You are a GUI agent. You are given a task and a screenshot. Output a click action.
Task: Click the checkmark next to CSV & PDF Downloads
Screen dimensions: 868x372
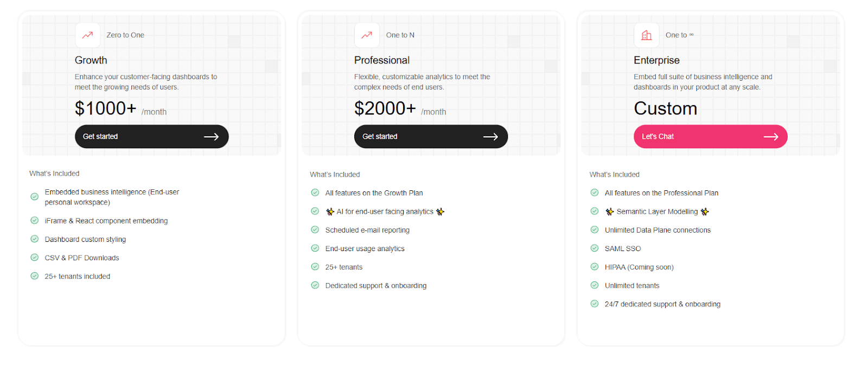tap(34, 258)
